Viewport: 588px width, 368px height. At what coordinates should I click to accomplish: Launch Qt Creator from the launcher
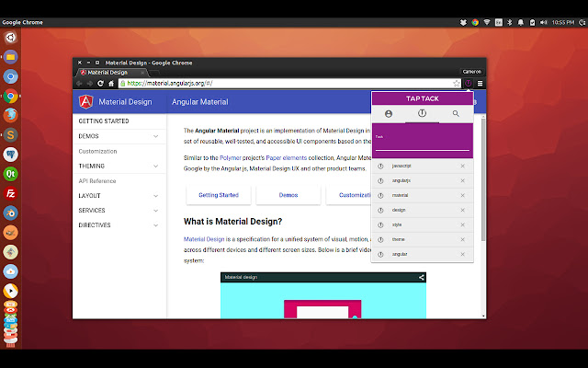pyautogui.click(x=10, y=174)
